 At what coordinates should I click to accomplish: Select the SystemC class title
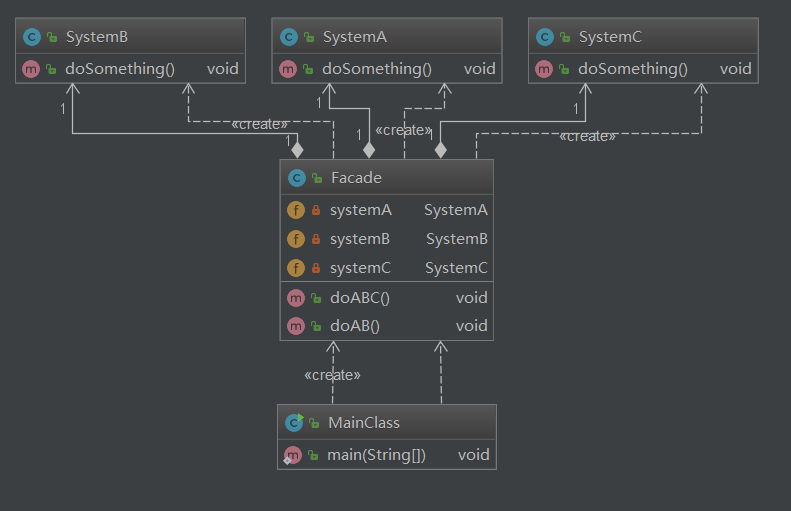610,37
